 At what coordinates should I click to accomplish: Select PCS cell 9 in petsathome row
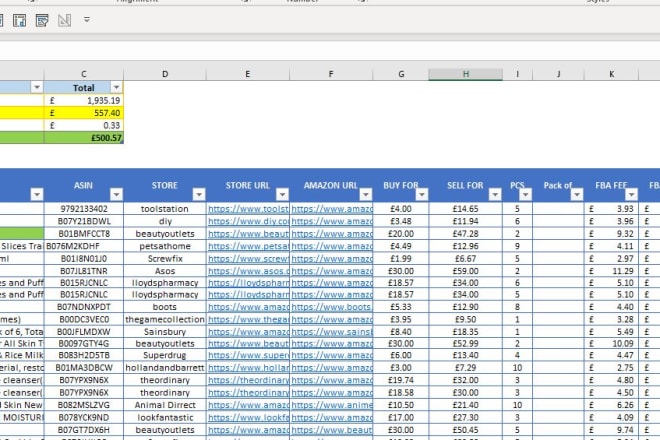(517, 246)
